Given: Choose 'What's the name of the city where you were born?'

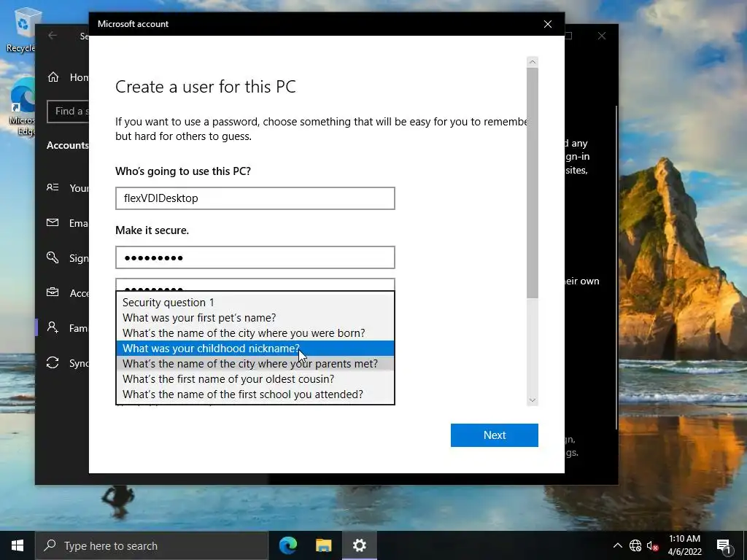Looking at the screenshot, I should coord(255,332).
